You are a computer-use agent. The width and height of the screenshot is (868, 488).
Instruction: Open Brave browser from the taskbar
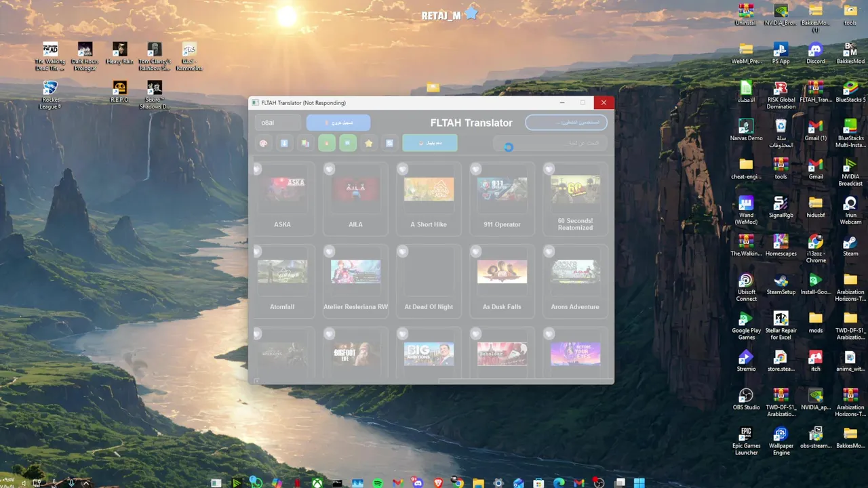coord(438,483)
